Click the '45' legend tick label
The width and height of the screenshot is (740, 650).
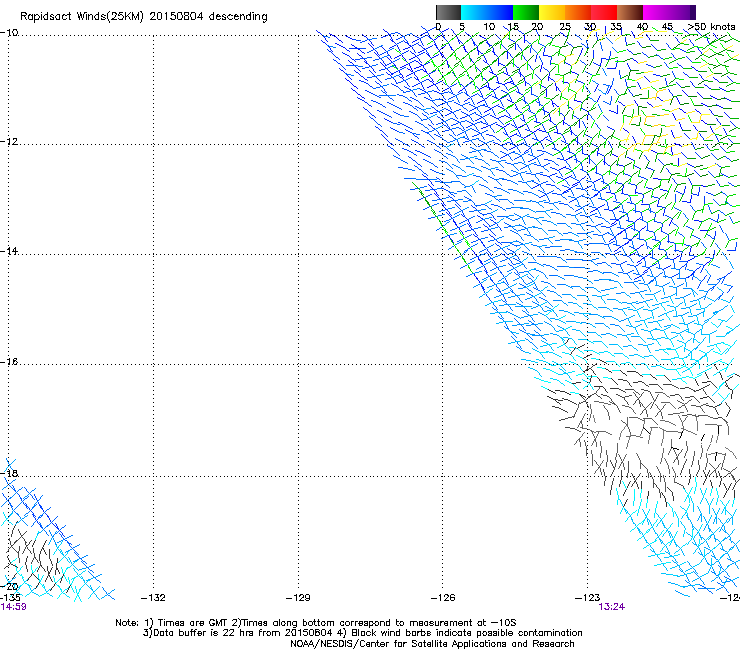pyautogui.click(x=667, y=27)
